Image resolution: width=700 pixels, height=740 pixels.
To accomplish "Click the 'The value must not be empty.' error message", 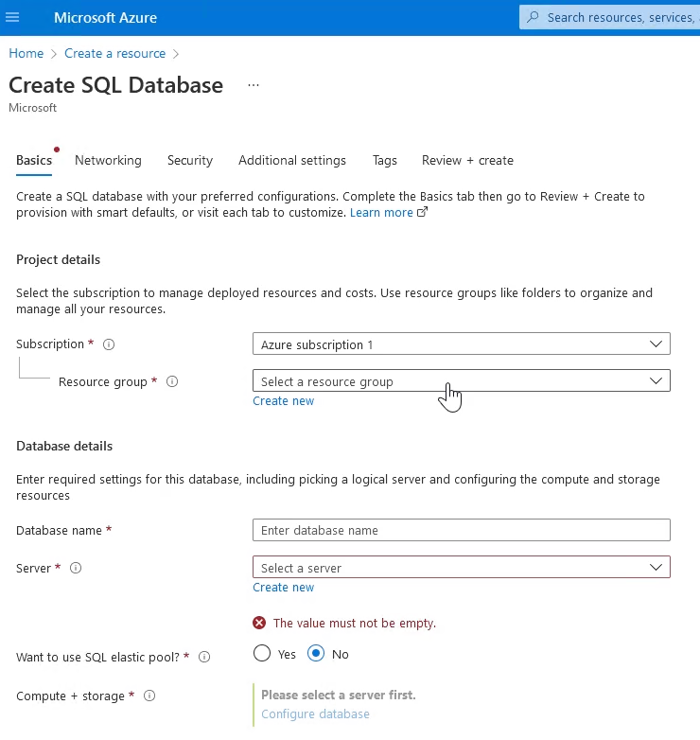I will tap(354, 624).
